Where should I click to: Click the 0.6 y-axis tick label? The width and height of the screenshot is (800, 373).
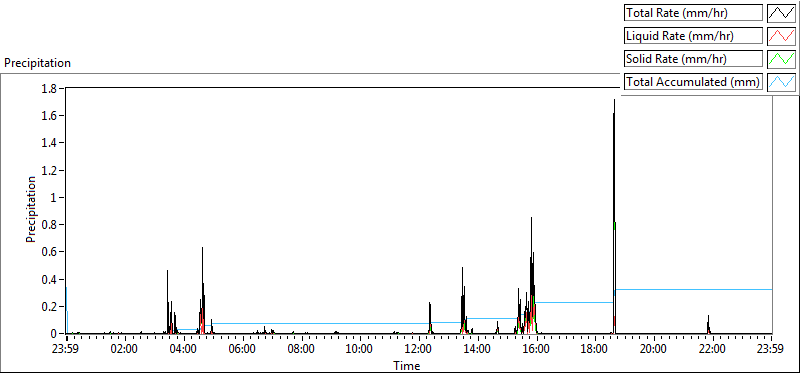(49, 252)
